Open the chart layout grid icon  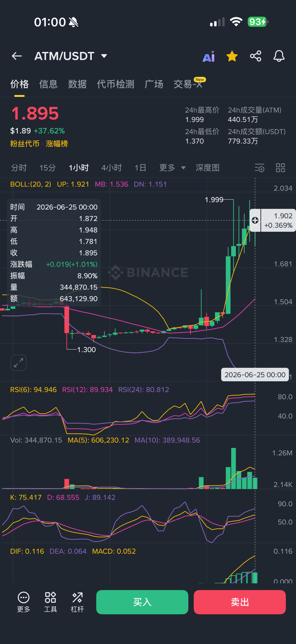pos(281,168)
